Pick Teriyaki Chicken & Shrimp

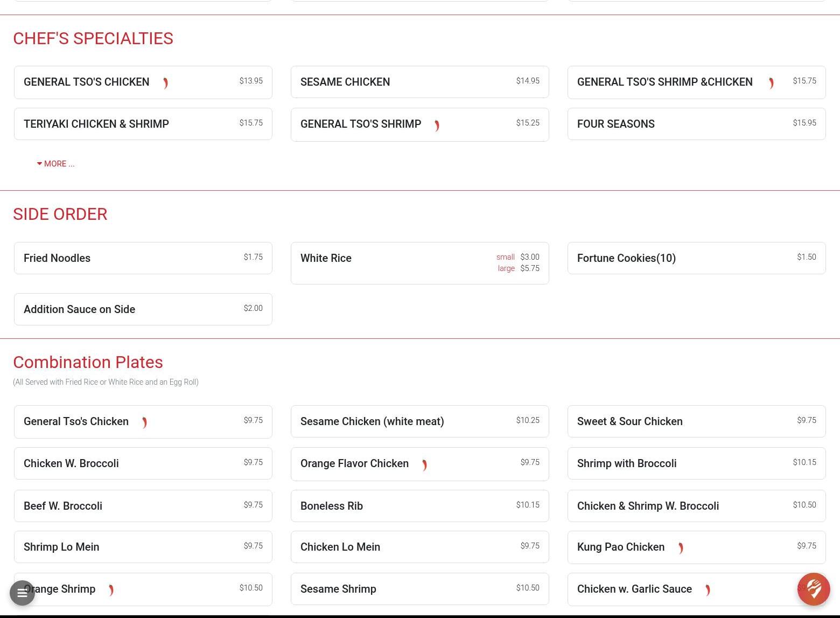143,124
